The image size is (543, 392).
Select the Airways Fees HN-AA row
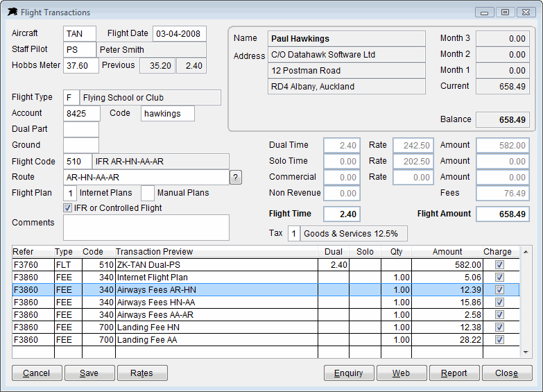point(266,302)
